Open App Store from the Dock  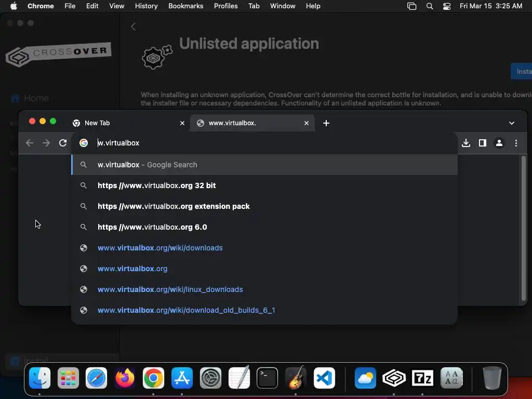182,378
